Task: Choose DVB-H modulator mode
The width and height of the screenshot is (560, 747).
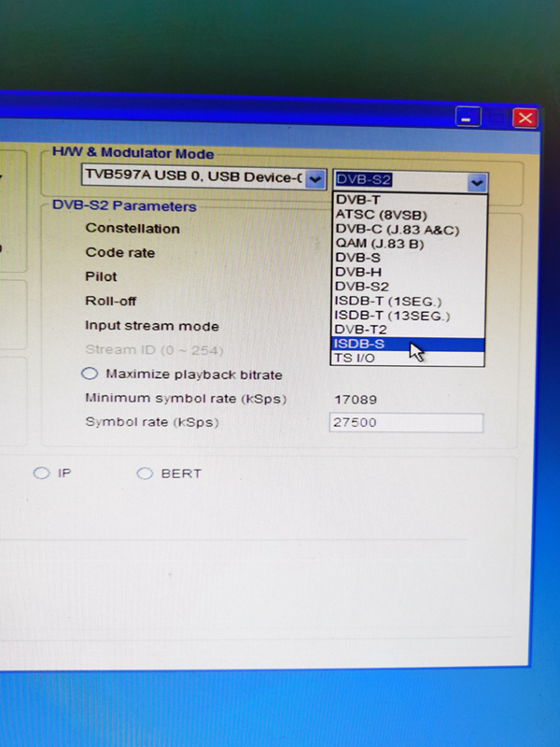Action: coord(410,272)
